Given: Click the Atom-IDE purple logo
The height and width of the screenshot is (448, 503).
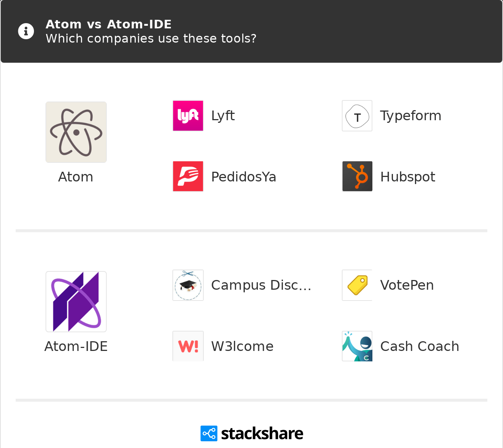Looking at the screenshot, I should coord(76,302).
